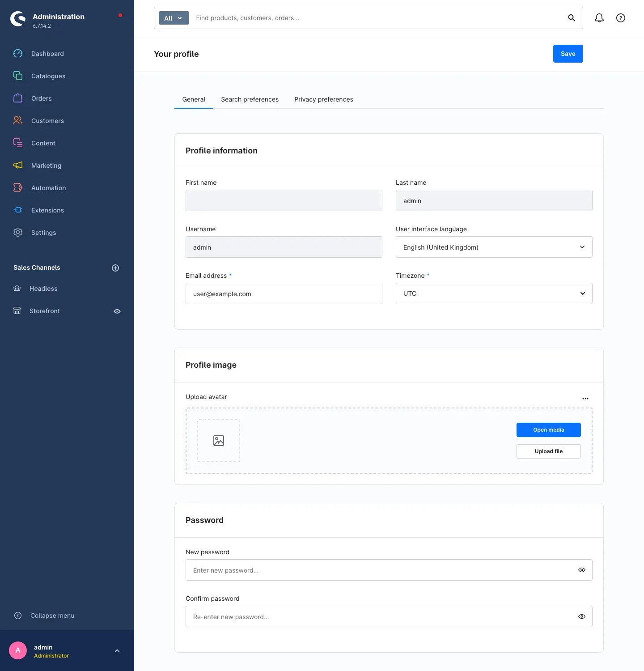Open Customers people icon

coord(18,121)
